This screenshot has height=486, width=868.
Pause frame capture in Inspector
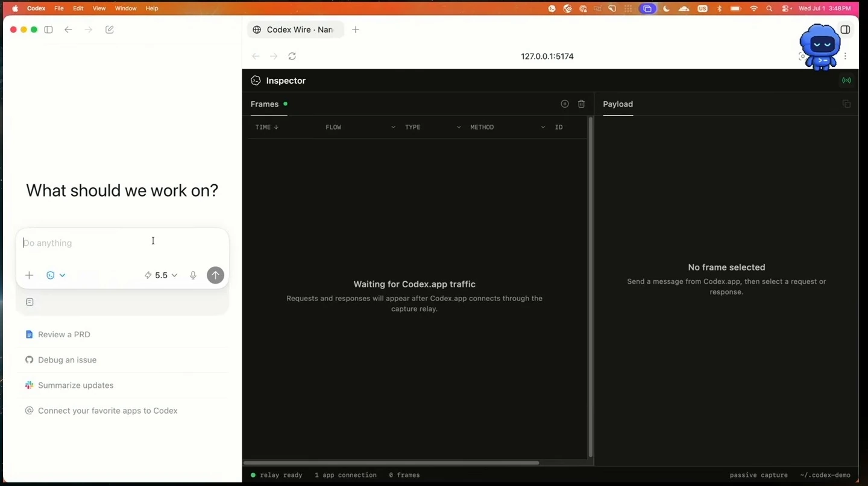tap(565, 104)
